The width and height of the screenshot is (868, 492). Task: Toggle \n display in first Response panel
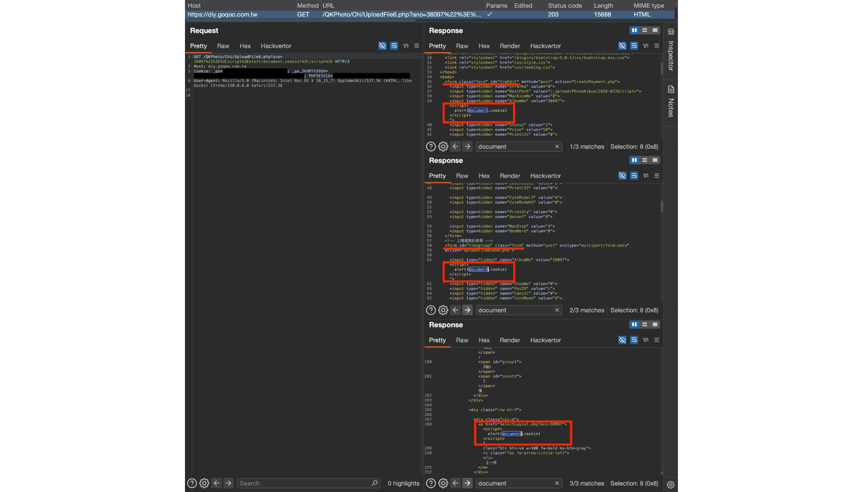(646, 46)
